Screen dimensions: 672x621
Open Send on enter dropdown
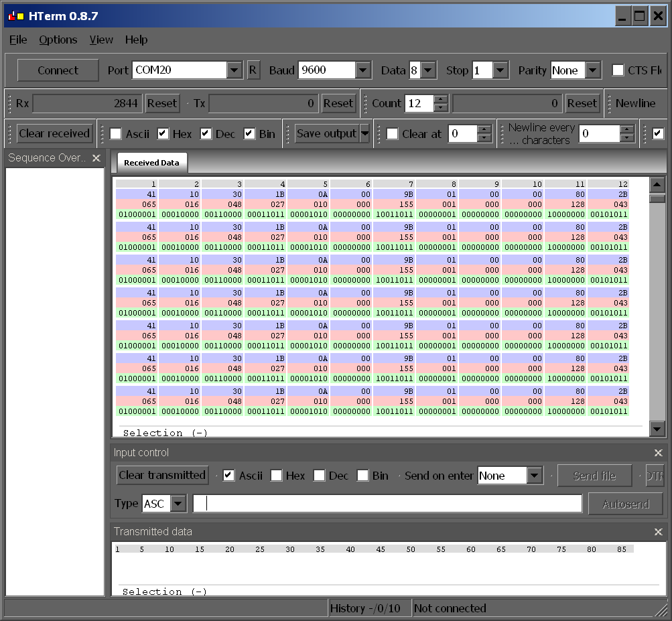pyautogui.click(x=534, y=475)
